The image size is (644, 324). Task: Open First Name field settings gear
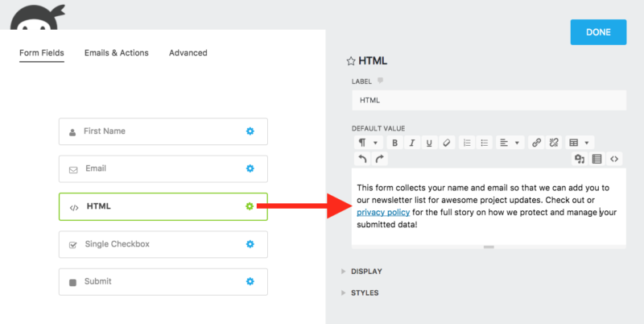250,131
